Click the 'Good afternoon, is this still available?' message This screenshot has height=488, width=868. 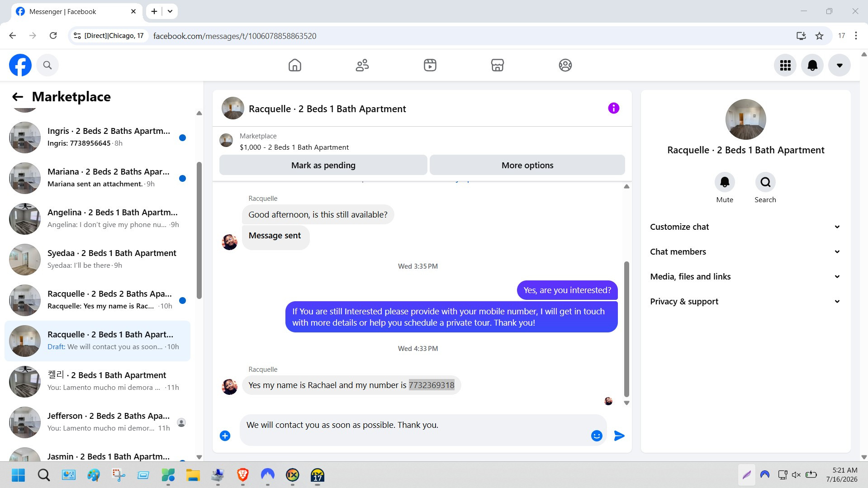click(318, 215)
